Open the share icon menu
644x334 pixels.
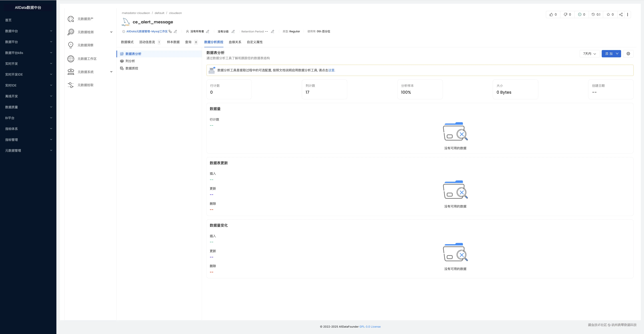pos(621,14)
